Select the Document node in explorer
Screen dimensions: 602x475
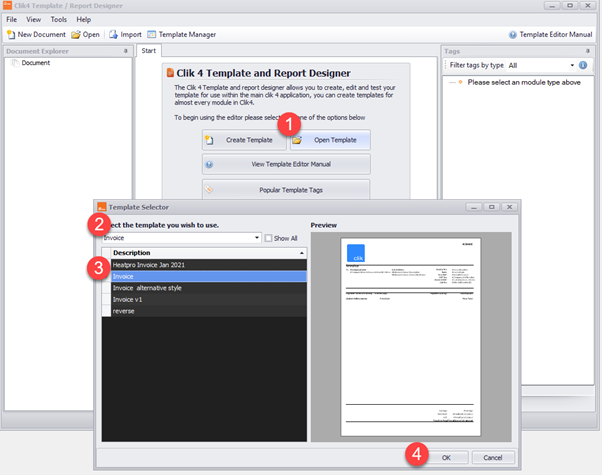click(36, 63)
